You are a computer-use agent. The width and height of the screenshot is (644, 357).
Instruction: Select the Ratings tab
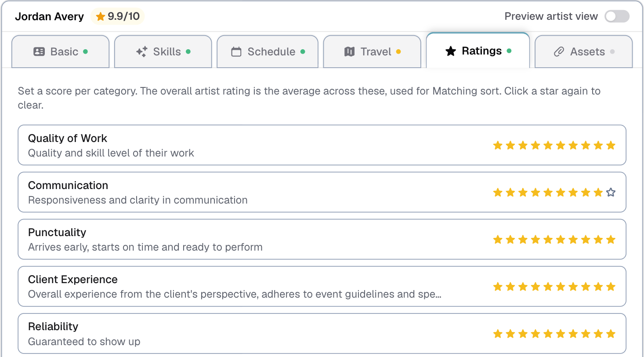pos(478,51)
